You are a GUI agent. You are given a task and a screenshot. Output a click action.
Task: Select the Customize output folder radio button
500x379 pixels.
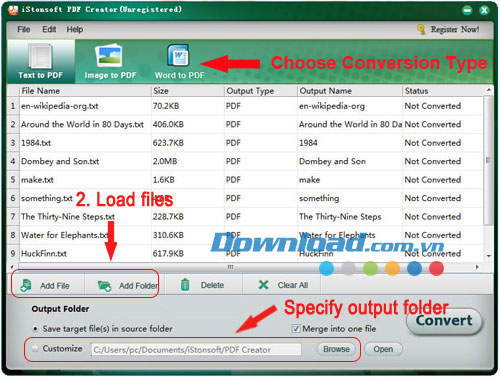[35, 349]
